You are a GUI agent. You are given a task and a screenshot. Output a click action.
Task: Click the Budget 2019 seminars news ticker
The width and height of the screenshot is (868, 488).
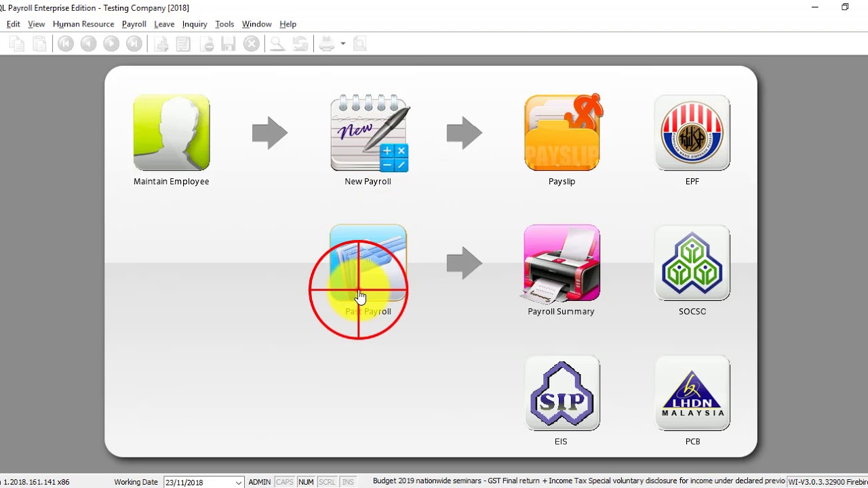pos(578,481)
